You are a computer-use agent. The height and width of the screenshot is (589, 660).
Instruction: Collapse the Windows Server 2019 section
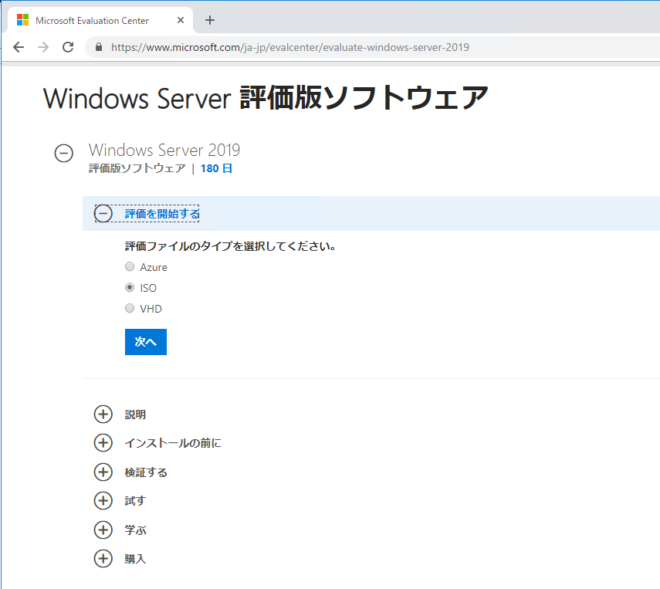pyautogui.click(x=64, y=153)
